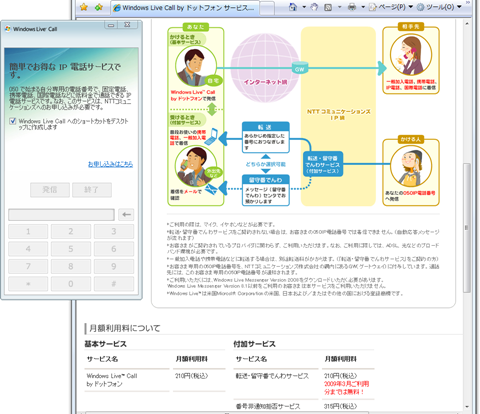Screen dimensions: 480x414
Task: Open the ツール(O) menu
Action: 439,7
